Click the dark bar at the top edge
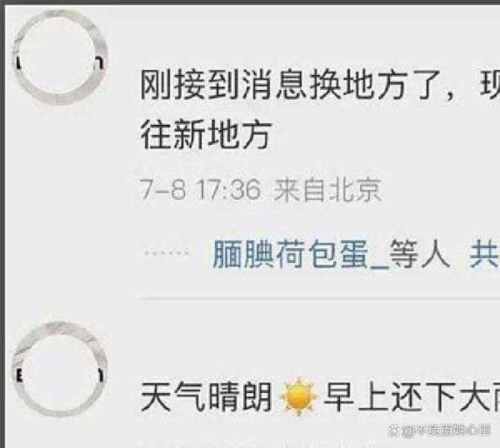Image resolution: width=500 pixels, height=448 pixels. [x=250, y=2]
